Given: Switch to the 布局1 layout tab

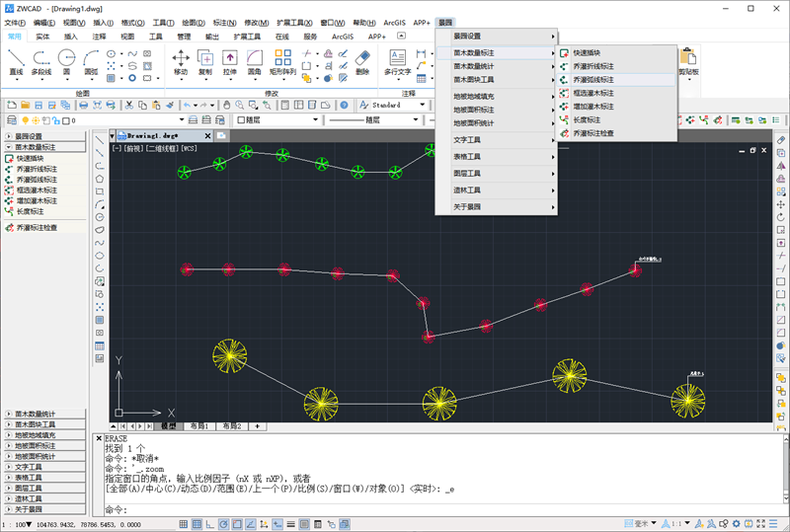Looking at the screenshot, I should 198,425.
